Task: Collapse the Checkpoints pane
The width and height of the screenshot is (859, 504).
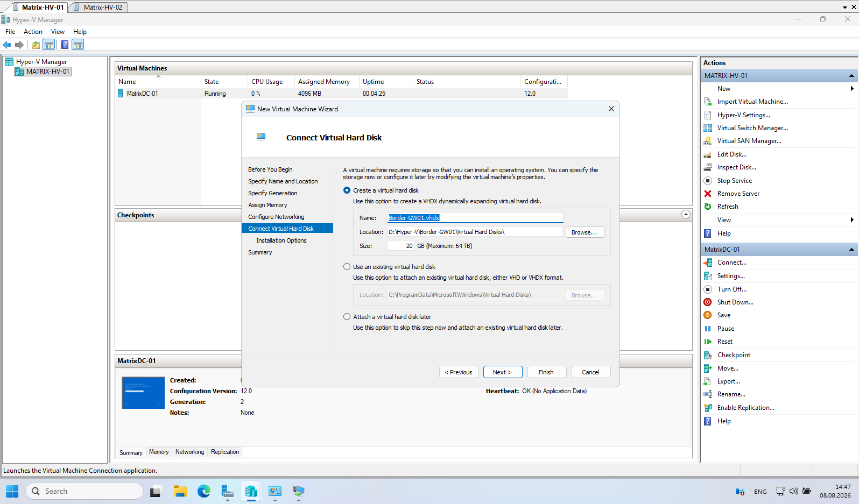Action: pos(686,215)
